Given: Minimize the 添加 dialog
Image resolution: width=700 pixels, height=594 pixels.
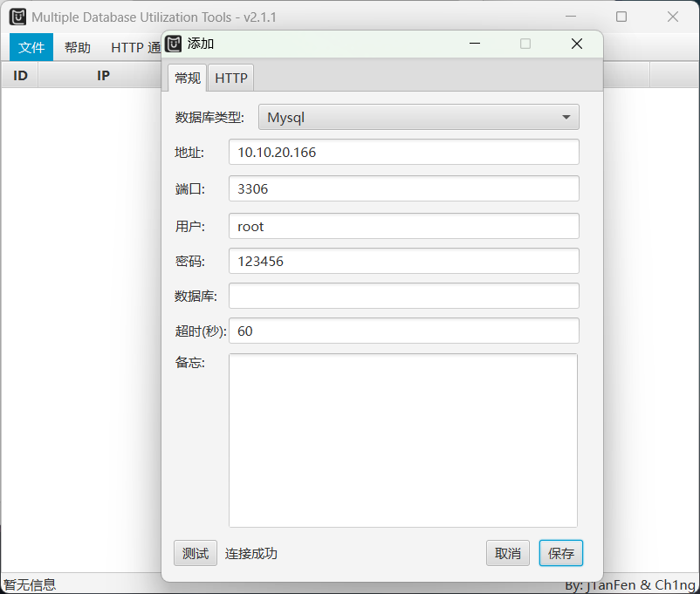Looking at the screenshot, I should (475, 44).
